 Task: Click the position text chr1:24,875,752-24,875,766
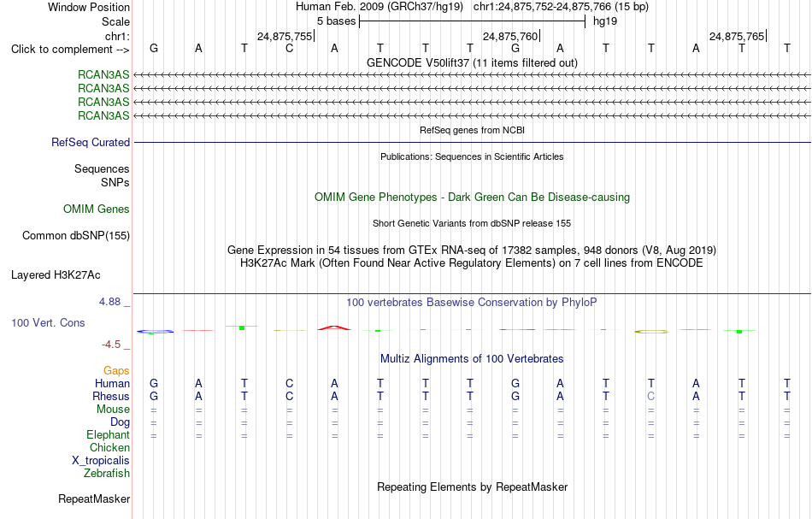click(561, 7)
